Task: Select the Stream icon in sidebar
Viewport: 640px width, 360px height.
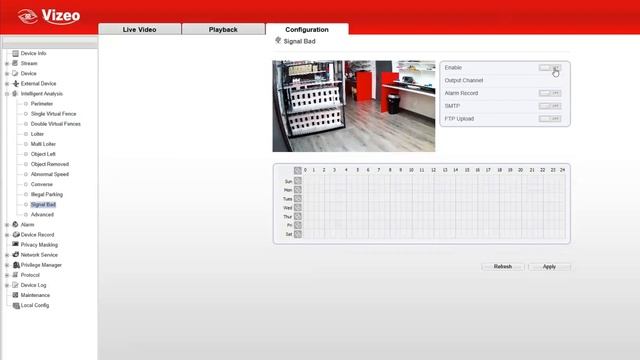Action: coord(16,63)
